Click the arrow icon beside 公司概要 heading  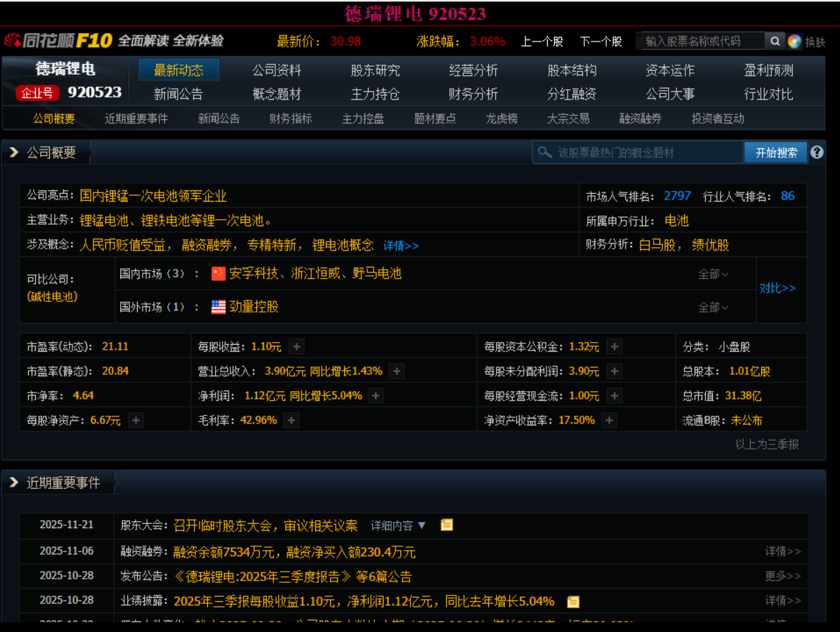coord(14,152)
